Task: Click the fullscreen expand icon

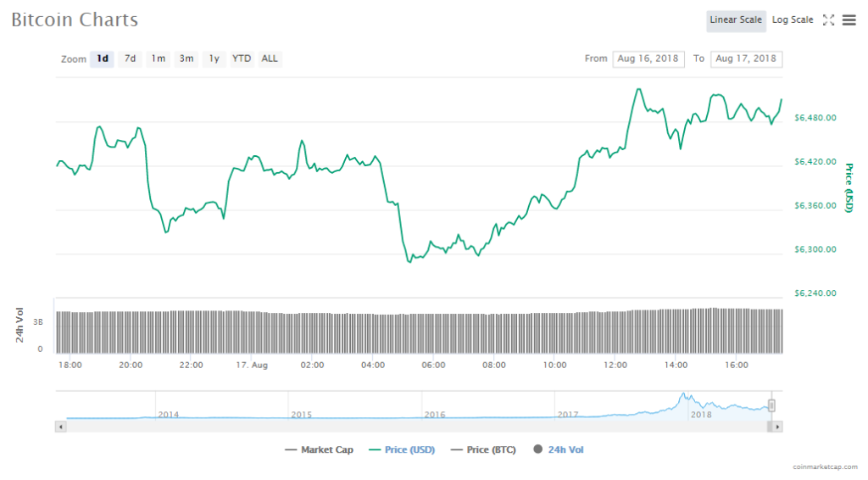Action: click(829, 20)
